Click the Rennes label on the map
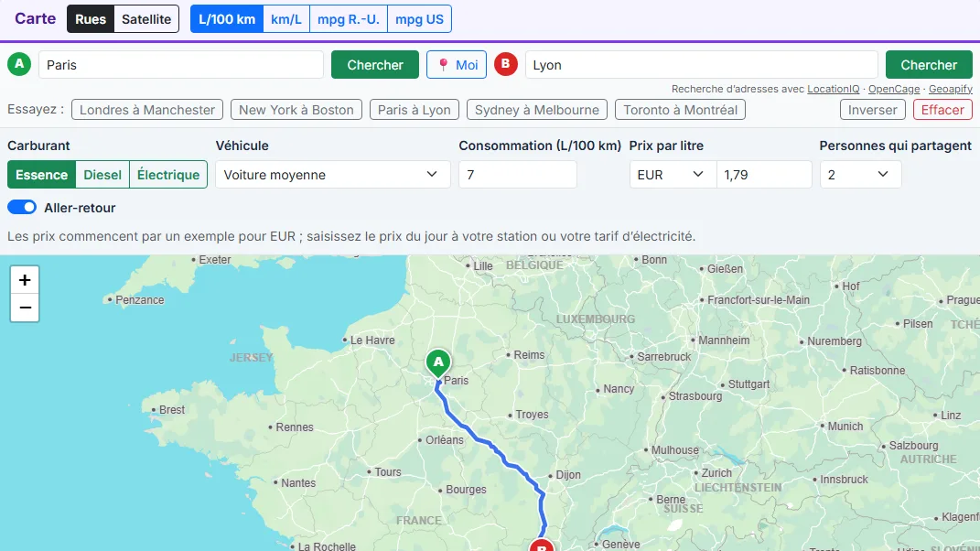Viewport: 980px width, 551px height. point(295,427)
